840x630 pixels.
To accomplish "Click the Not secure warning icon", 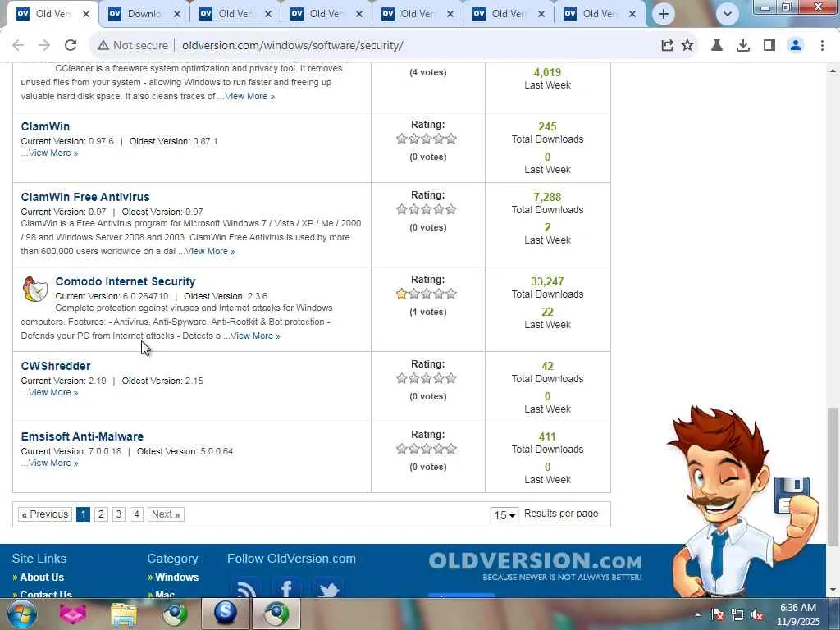I will pyautogui.click(x=103, y=46).
